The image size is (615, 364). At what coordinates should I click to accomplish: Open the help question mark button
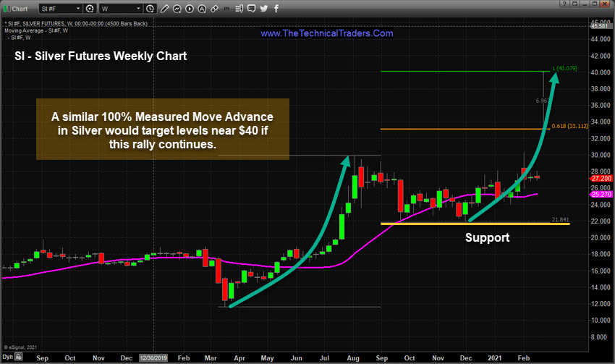pos(564,4)
